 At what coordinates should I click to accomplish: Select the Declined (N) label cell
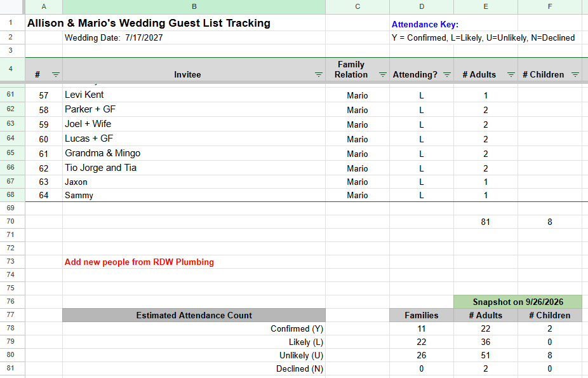click(194, 368)
